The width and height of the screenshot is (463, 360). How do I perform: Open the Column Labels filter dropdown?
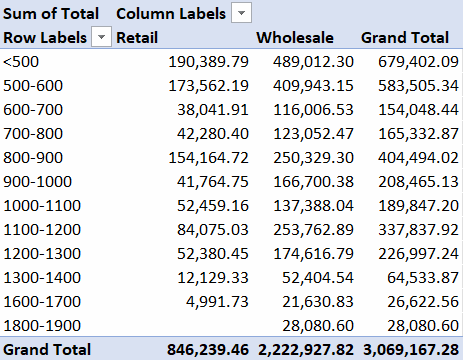click(241, 13)
